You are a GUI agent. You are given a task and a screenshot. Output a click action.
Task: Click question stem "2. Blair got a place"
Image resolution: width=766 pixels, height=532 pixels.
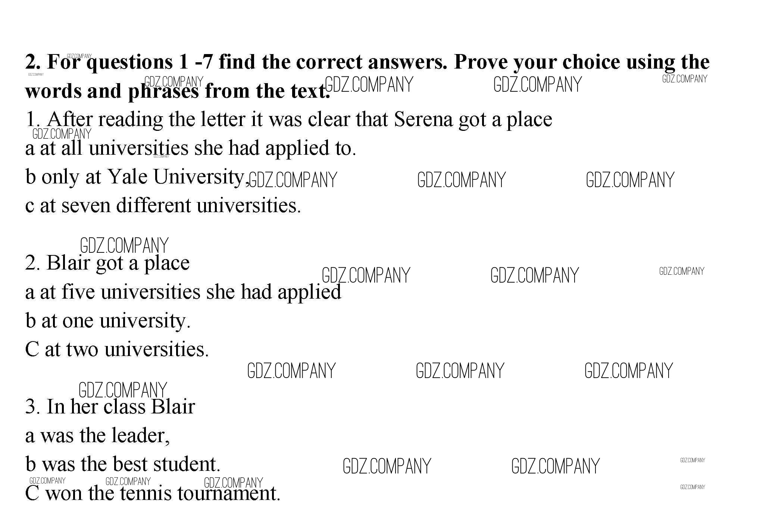pyautogui.click(x=107, y=263)
